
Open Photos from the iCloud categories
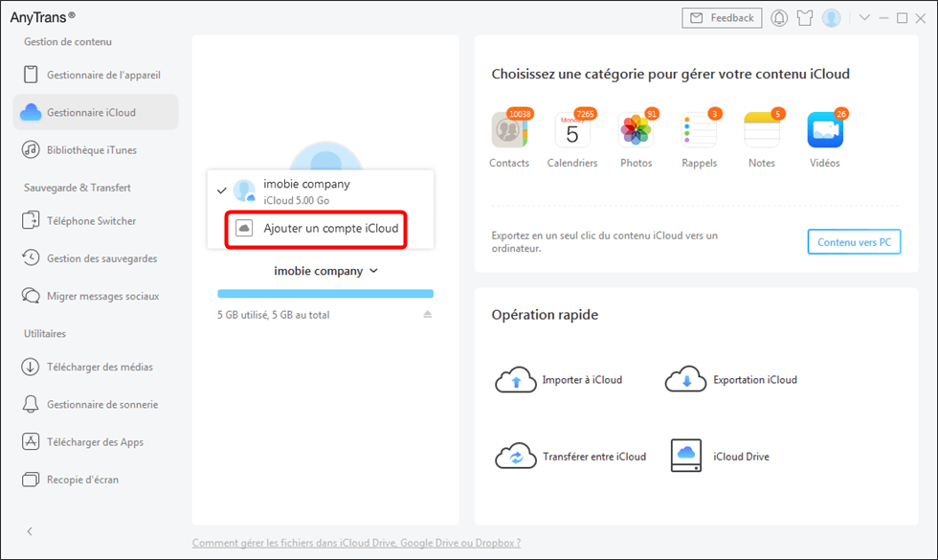coord(636,130)
